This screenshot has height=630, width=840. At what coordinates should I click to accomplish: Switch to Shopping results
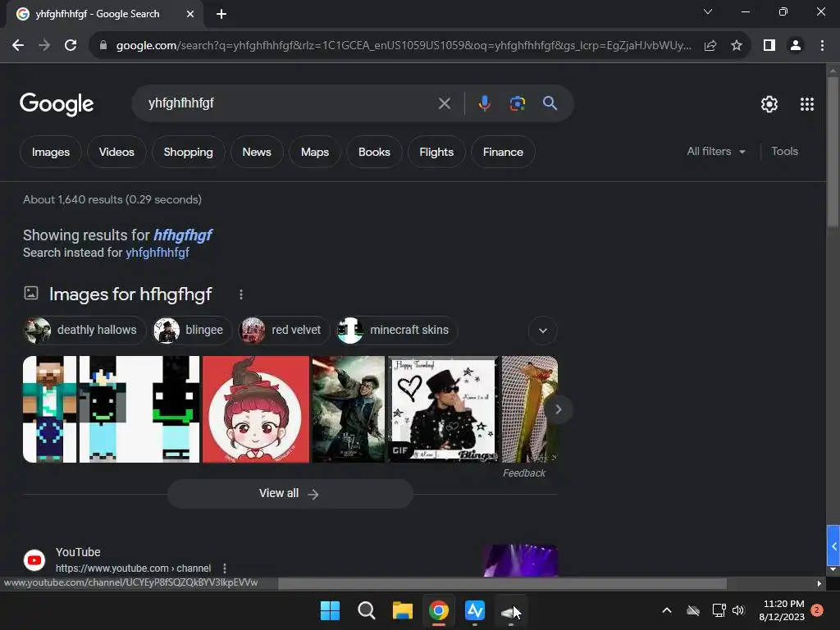coord(188,152)
